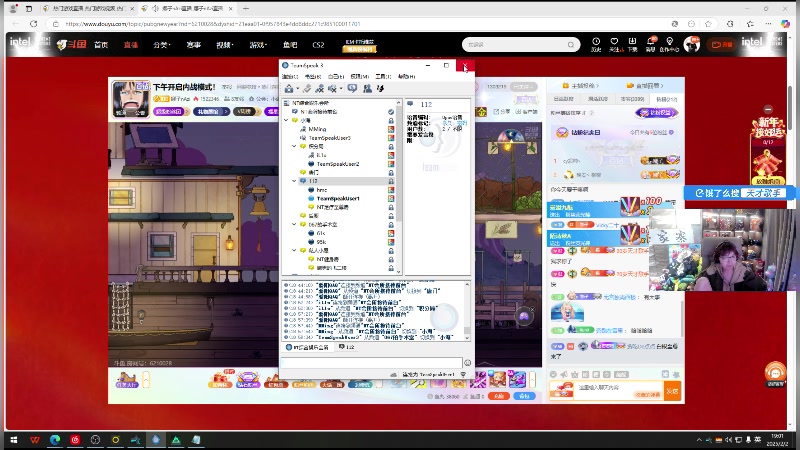Select the TeamSpeakUser3 user
This screenshot has width=800, height=450.
330,138
